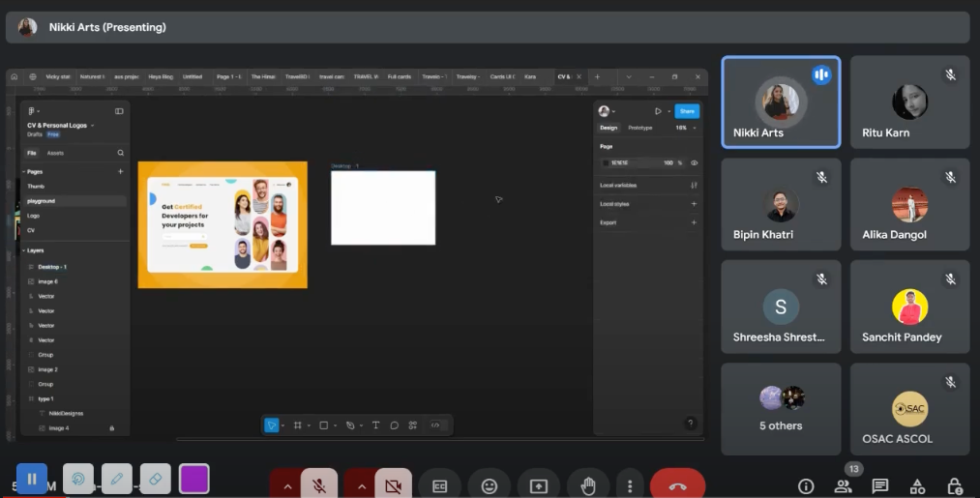Open Move tool dropdown arrow
The height and width of the screenshot is (498, 980).
(283, 426)
